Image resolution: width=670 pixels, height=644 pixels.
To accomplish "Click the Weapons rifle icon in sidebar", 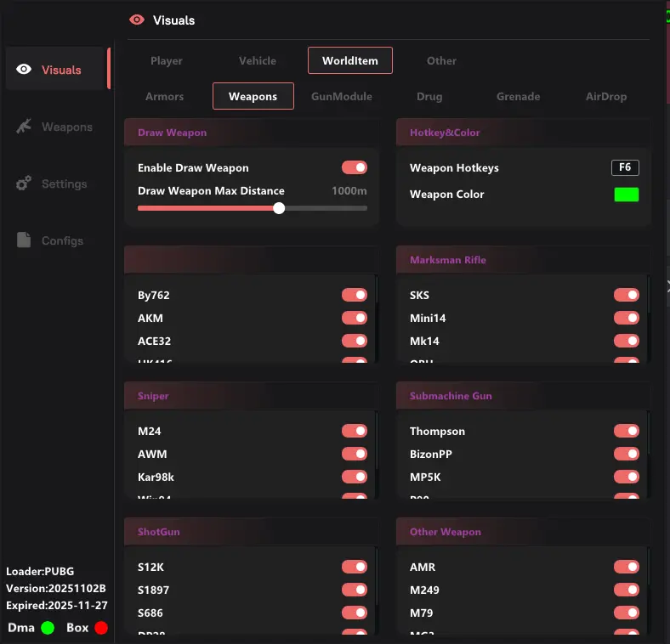I will click(24, 127).
